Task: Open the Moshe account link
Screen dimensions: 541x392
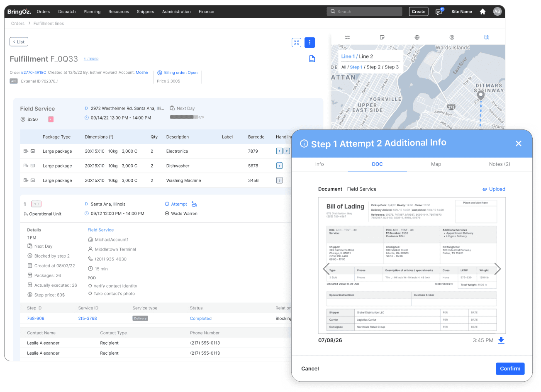Action: pyautogui.click(x=142, y=73)
